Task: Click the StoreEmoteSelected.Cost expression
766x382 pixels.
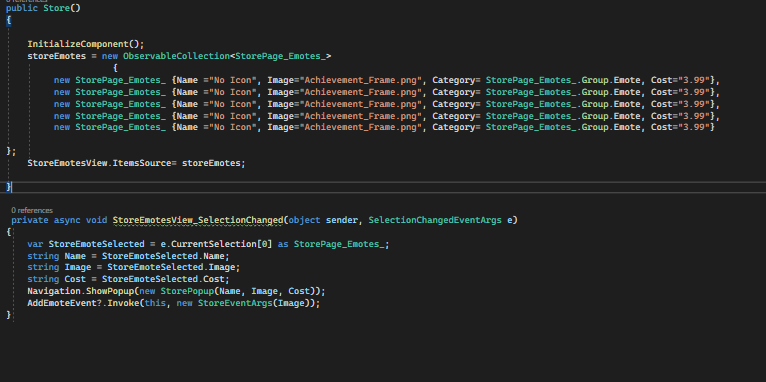Action: [x=163, y=279]
